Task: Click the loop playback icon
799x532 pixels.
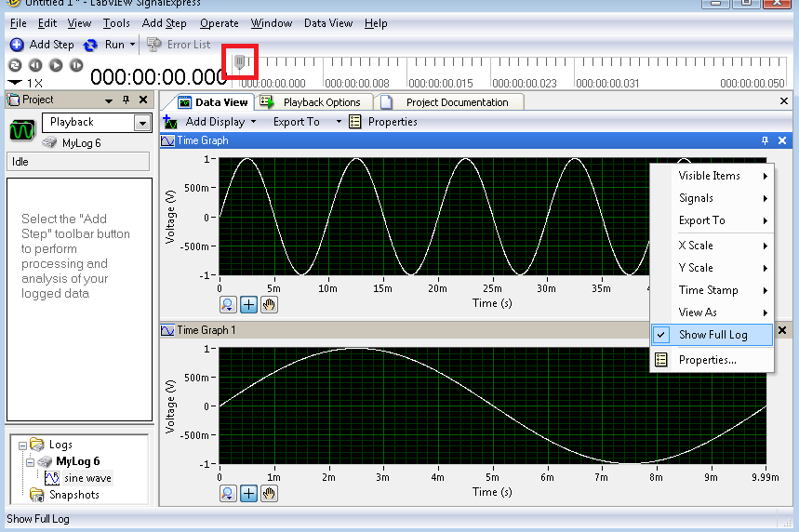Action: [x=14, y=65]
